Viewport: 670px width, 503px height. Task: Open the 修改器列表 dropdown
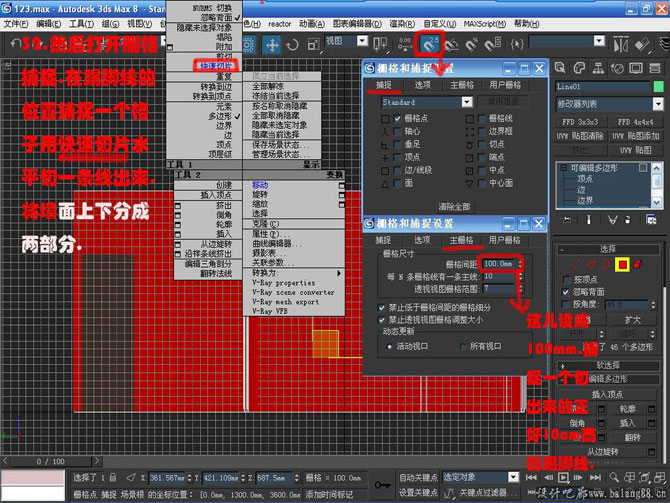[658, 104]
